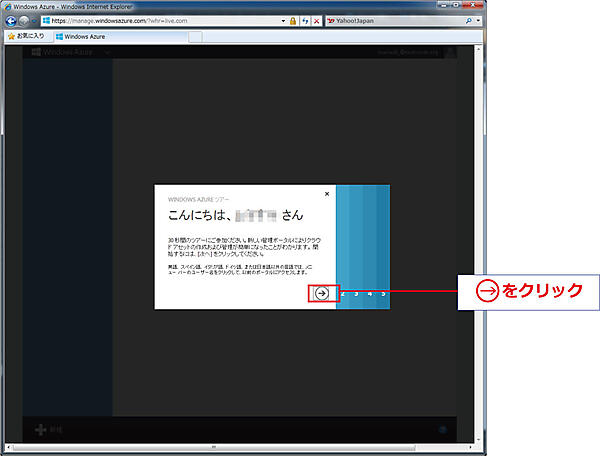Click the WINDOWS AZURE ツアー label
Image resolution: width=600 pixels, height=456 pixels.
[198, 199]
